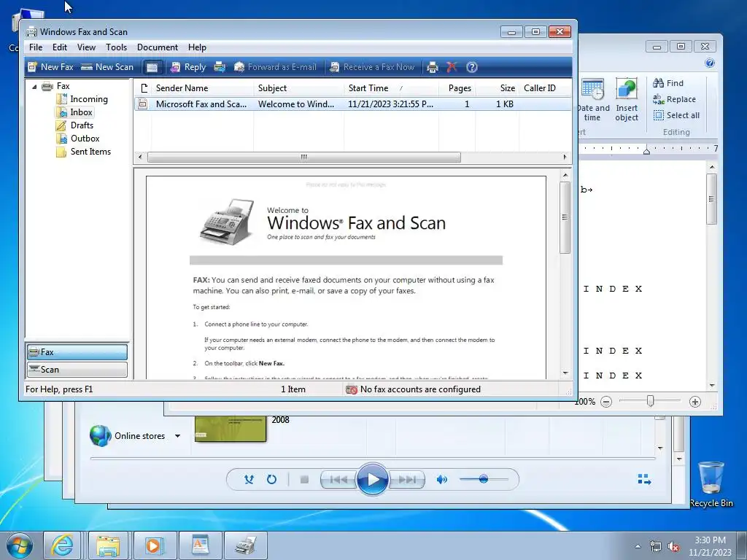This screenshot has width=747, height=560.
Task: Open Internet Explorer from the taskbar
Action: (63, 545)
